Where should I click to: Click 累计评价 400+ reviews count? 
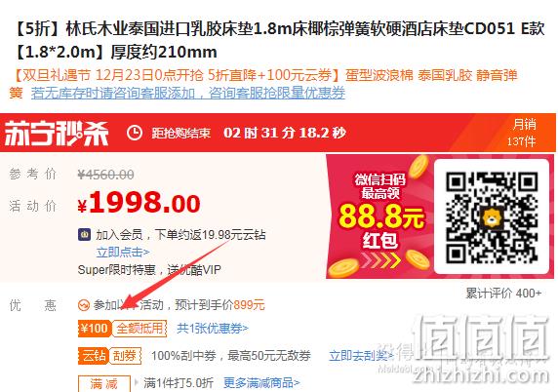(503, 294)
